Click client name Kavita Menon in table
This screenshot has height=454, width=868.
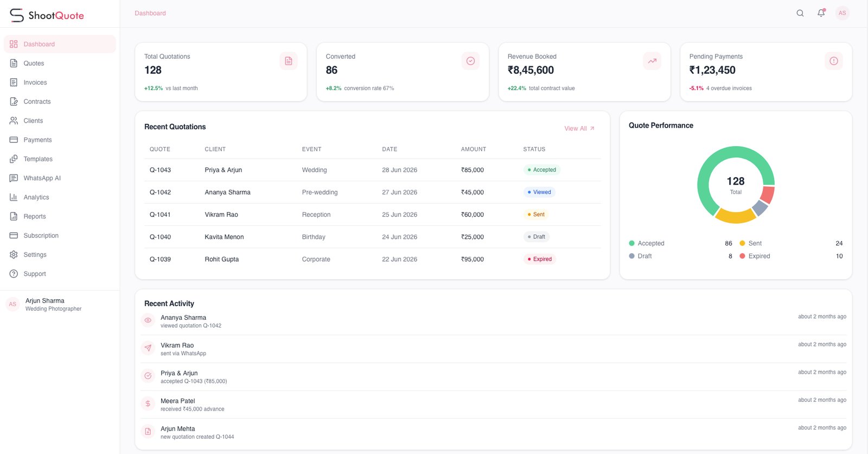pyautogui.click(x=224, y=237)
